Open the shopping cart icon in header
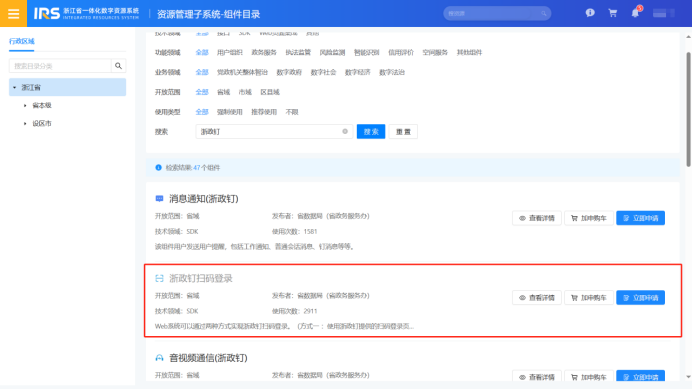The height and width of the screenshot is (390, 693). point(613,13)
